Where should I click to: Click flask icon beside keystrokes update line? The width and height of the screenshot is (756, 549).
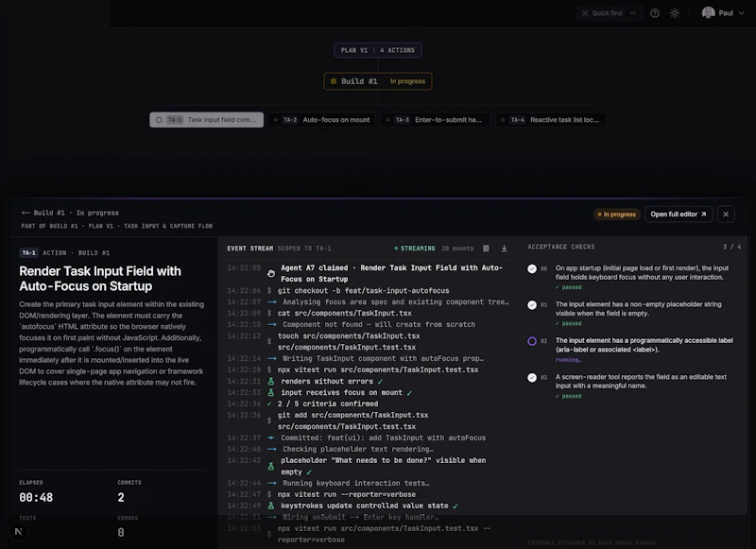pos(271,506)
